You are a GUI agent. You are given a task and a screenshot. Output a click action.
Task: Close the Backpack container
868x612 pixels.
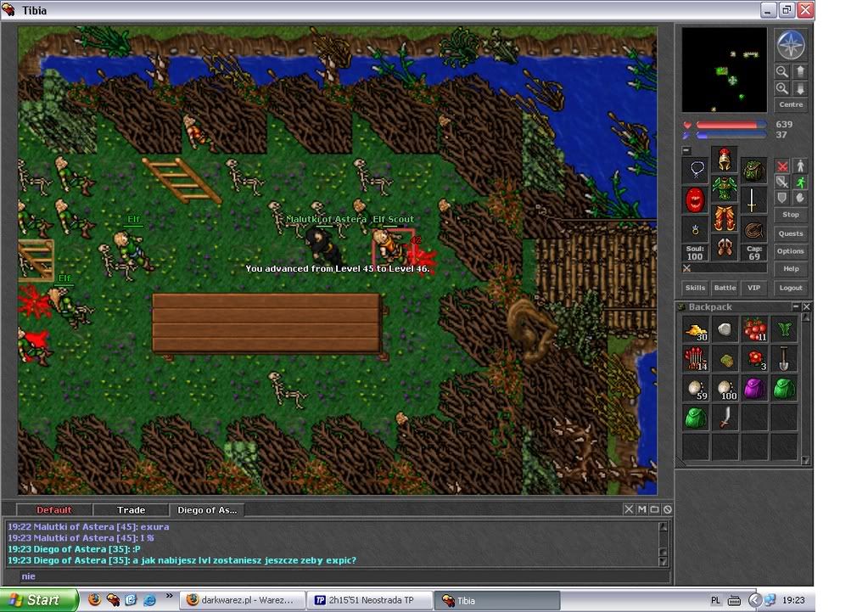tap(806, 306)
